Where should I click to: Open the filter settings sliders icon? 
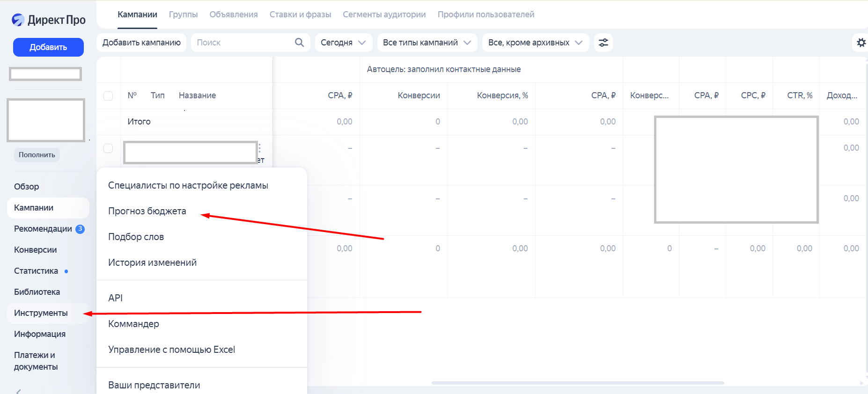(603, 43)
